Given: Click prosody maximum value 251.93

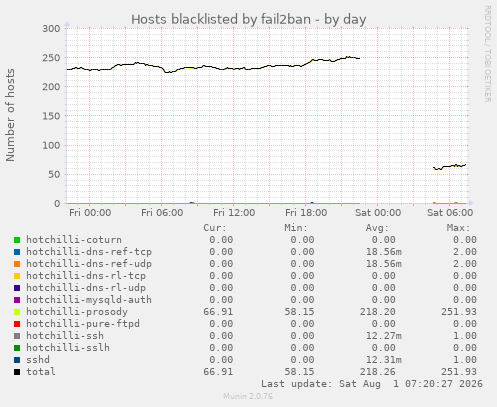Looking at the screenshot, I should (x=459, y=312).
